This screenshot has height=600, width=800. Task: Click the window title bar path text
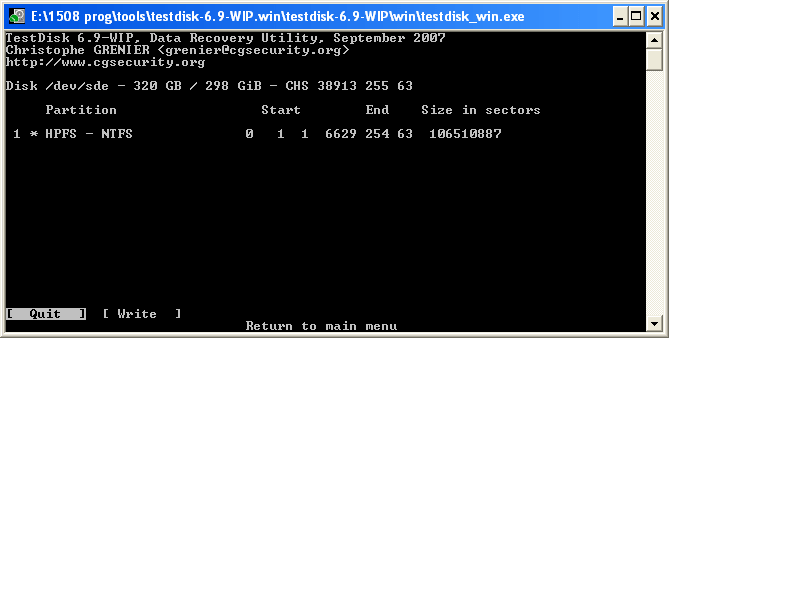pyautogui.click(x=278, y=17)
